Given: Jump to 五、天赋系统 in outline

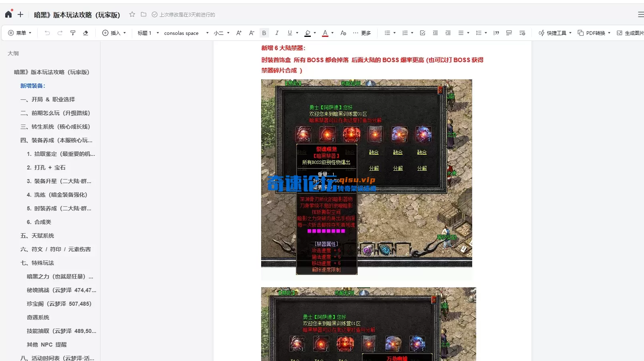Looking at the screenshot, I should [x=37, y=236].
